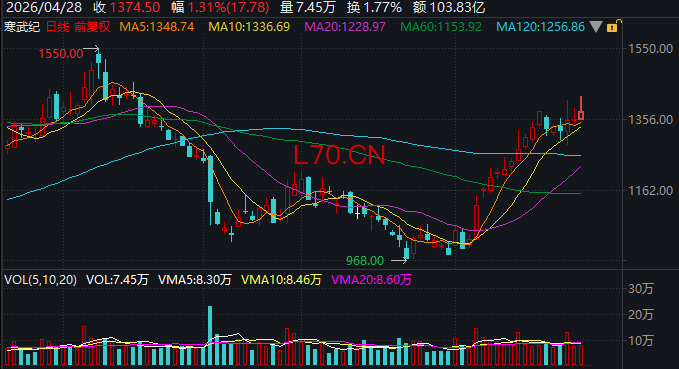
Task: Select the 日线 period label
Action: pos(57,27)
